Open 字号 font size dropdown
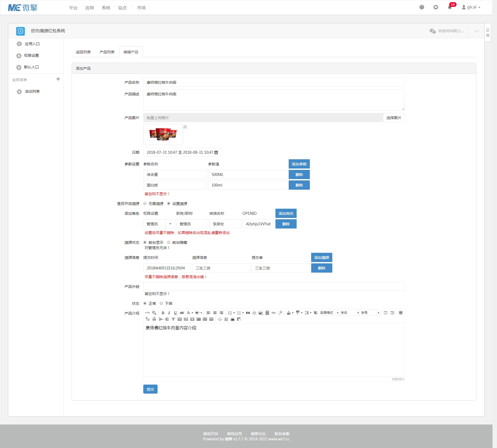The image size is (497, 448). pos(370,313)
